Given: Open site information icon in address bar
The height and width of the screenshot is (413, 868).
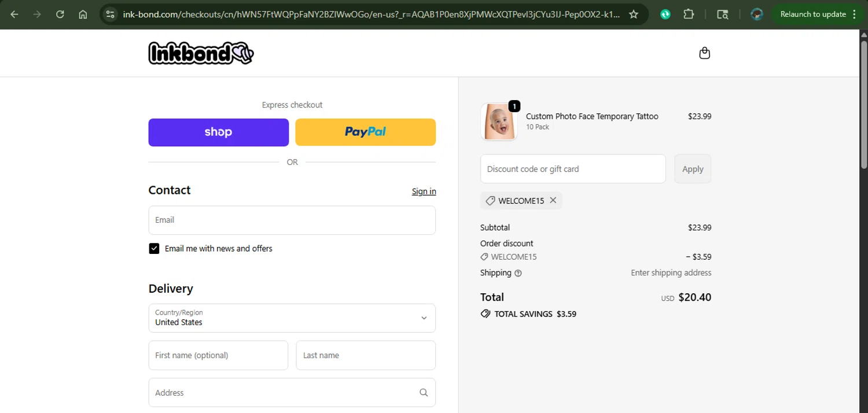Looking at the screenshot, I should tap(111, 14).
